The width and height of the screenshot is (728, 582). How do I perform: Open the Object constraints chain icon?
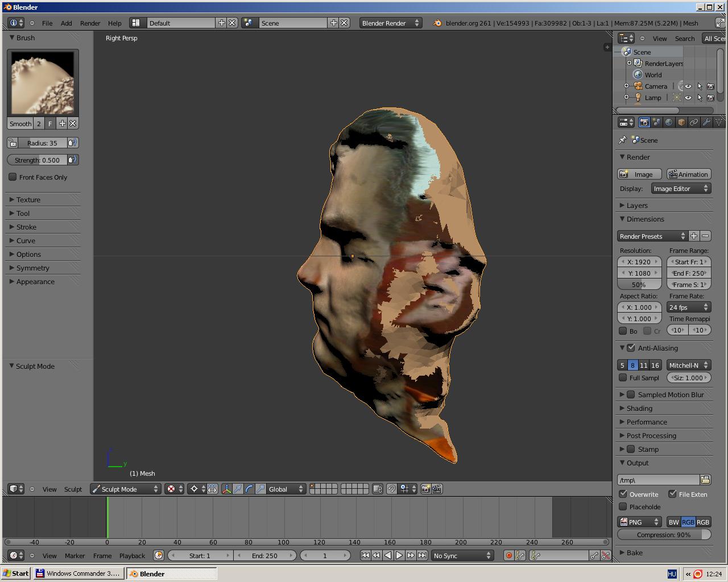(694, 122)
